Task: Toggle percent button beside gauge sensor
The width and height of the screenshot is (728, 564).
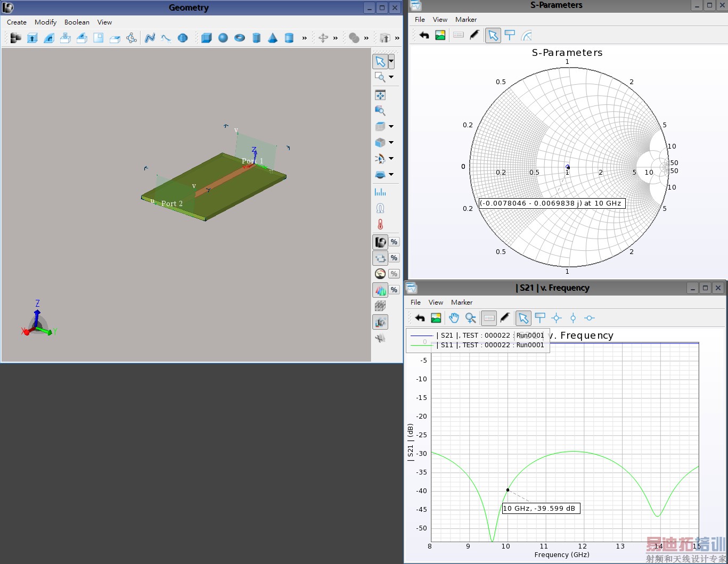Action: (x=394, y=274)
